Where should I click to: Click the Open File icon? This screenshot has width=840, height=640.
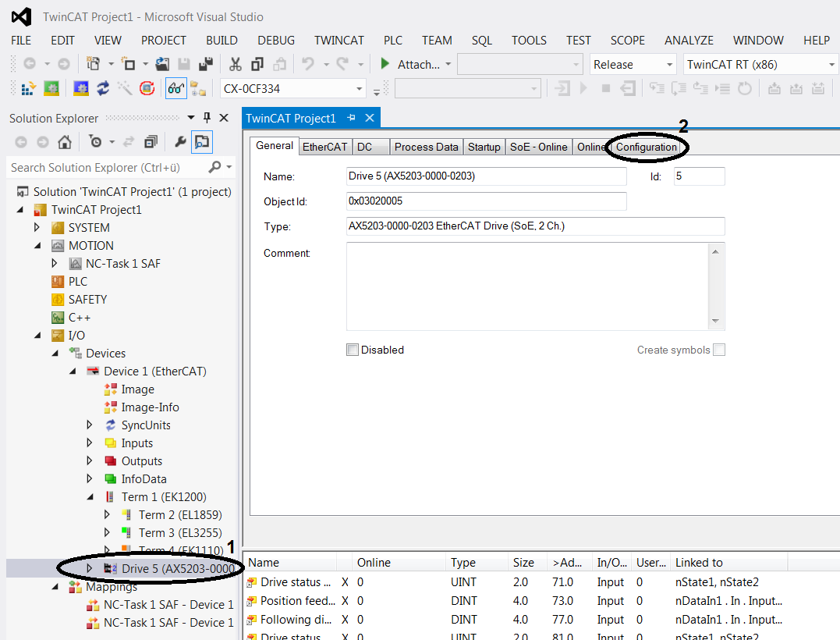[162, 64]
